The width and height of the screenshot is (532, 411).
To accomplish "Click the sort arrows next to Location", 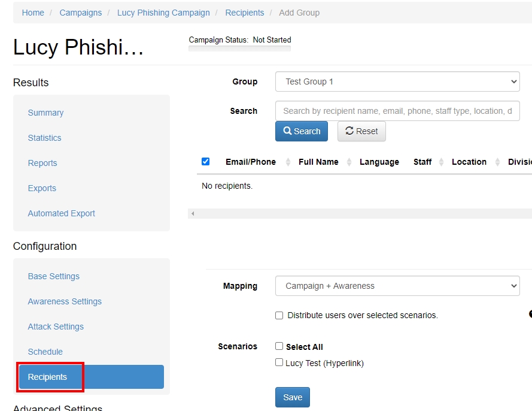I will pos(497,162).
